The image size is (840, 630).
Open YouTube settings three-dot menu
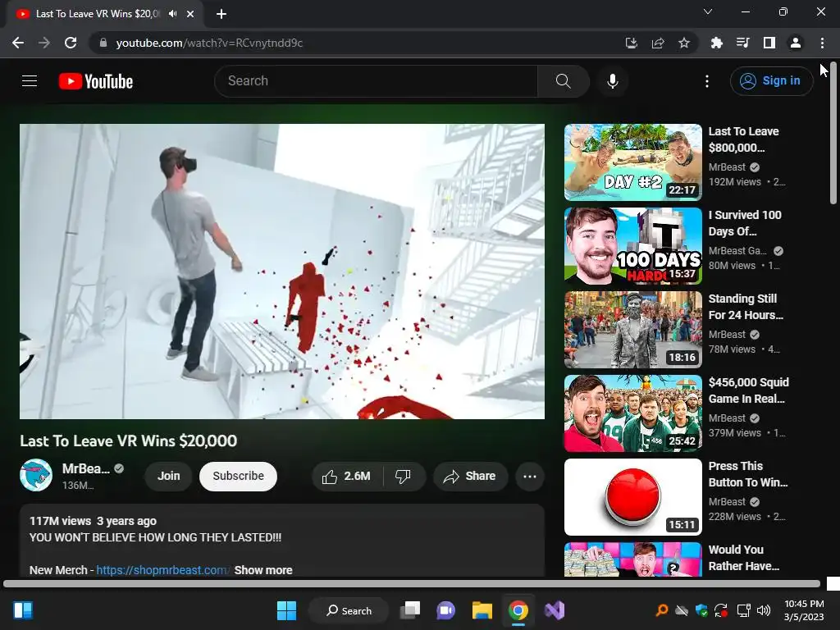click(x=706, y=81)
